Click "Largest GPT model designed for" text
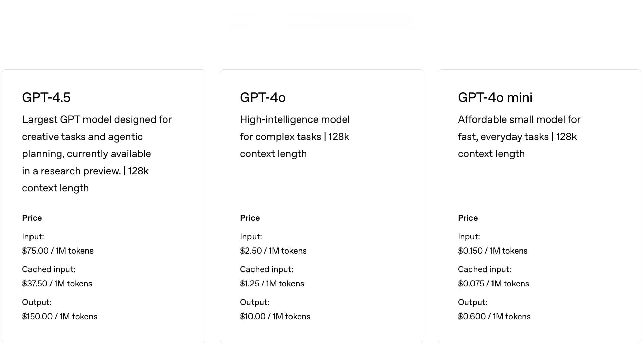 pos(97,119)
